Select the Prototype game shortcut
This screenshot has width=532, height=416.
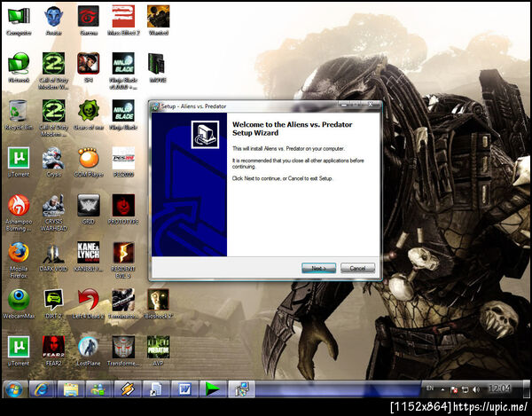[x=123, y=209]
